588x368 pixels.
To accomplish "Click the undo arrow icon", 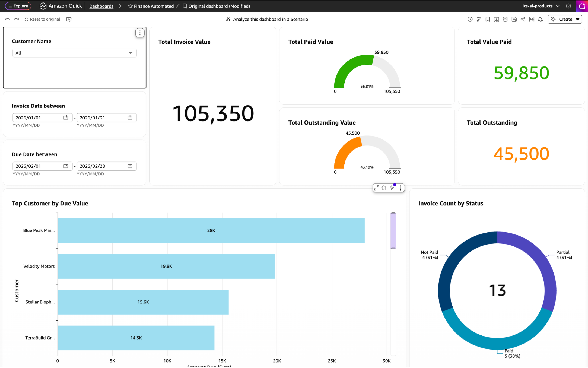I will 7,19.
